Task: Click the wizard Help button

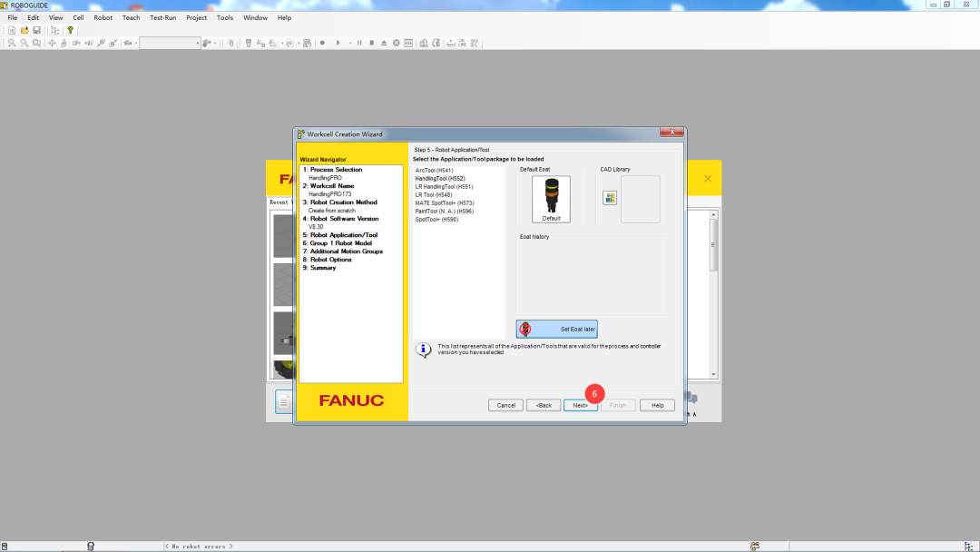Action: (x=657, y=405)
